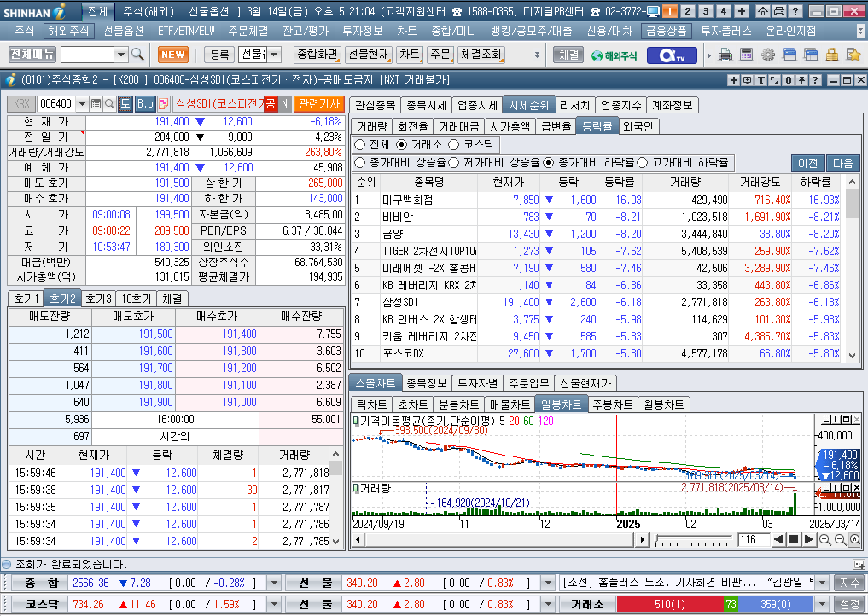Click the globe 해외주식 icon
868x616 pixels.
click(x=614, y=55)
